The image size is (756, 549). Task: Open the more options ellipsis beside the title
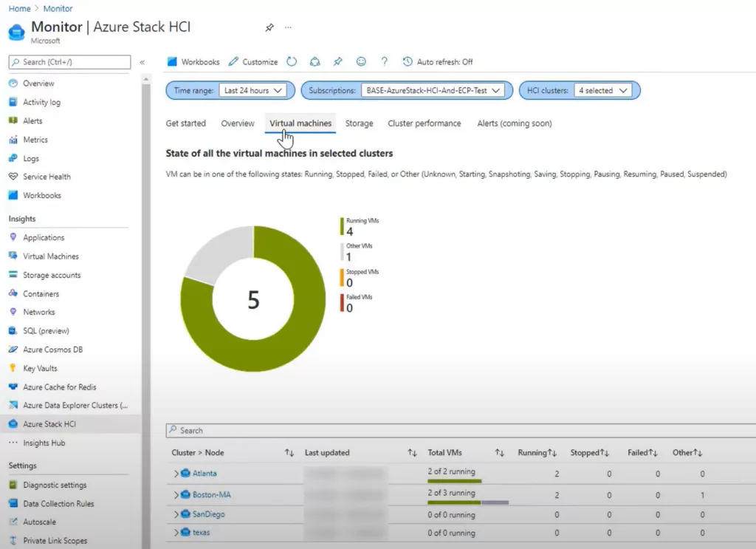point(288,27)
